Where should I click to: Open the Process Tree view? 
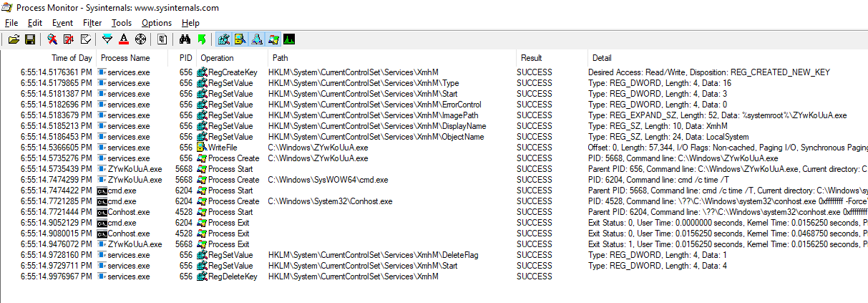click(x=162, y=39)
